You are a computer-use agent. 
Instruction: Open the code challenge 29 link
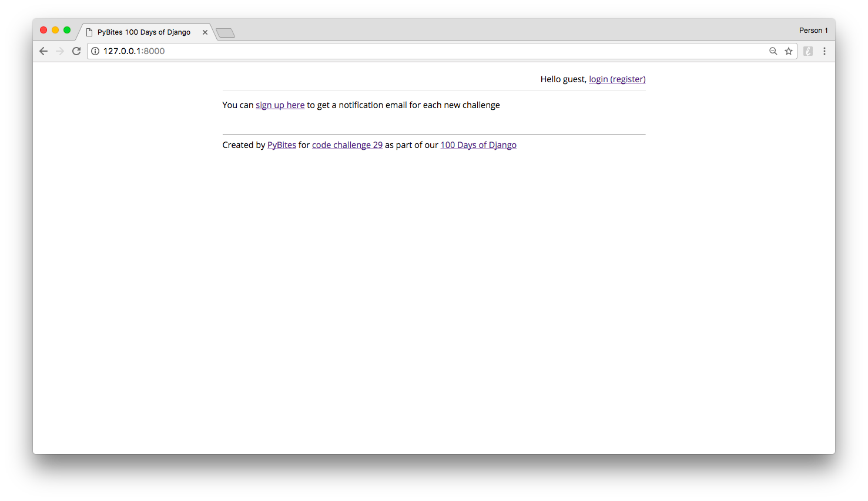pos(347,144)
